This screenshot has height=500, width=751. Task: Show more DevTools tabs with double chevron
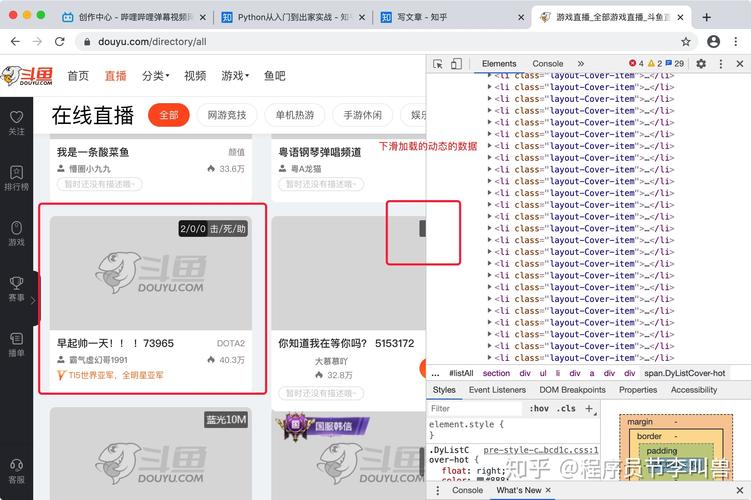pos(580,64)
